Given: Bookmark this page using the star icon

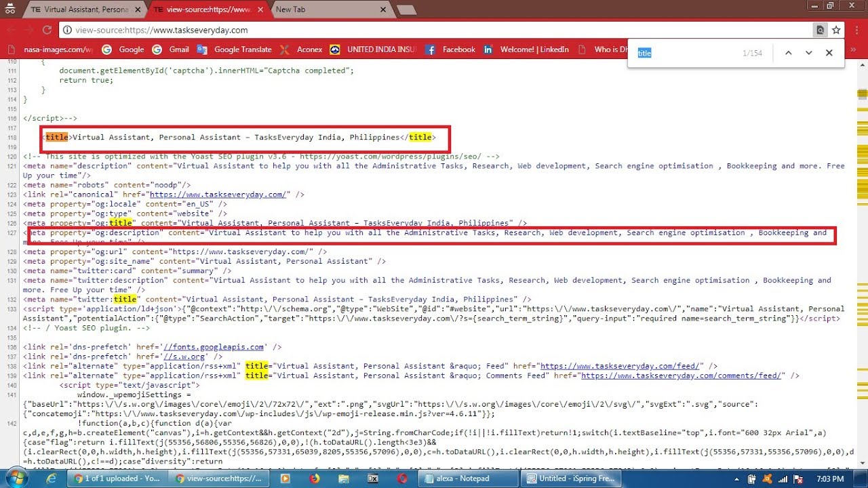Looking at the screenshot, I should (x=836, y=30).
